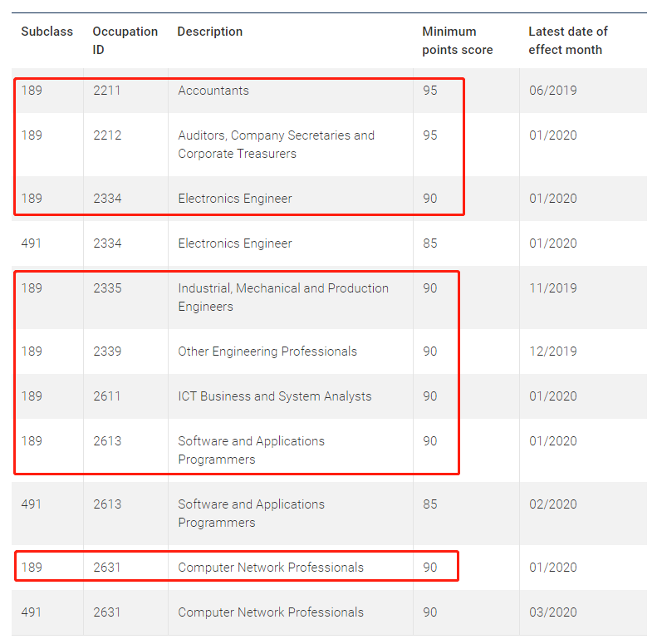
Task: Select the Accountants description cell
Action: [213, 91]
